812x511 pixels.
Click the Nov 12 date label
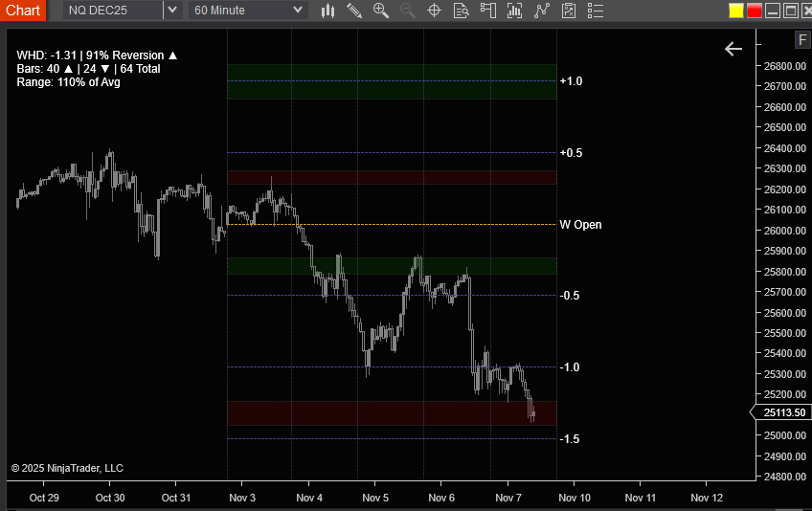click(707, 498)
